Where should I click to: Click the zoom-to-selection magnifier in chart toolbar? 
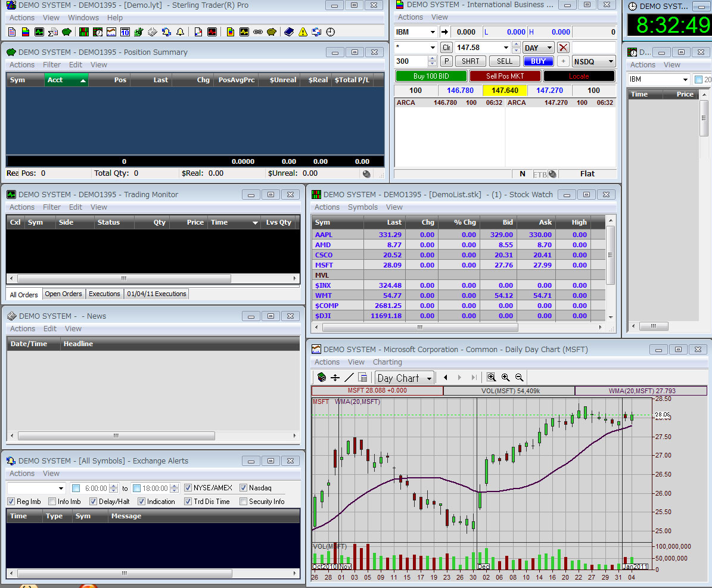point(491,377)
